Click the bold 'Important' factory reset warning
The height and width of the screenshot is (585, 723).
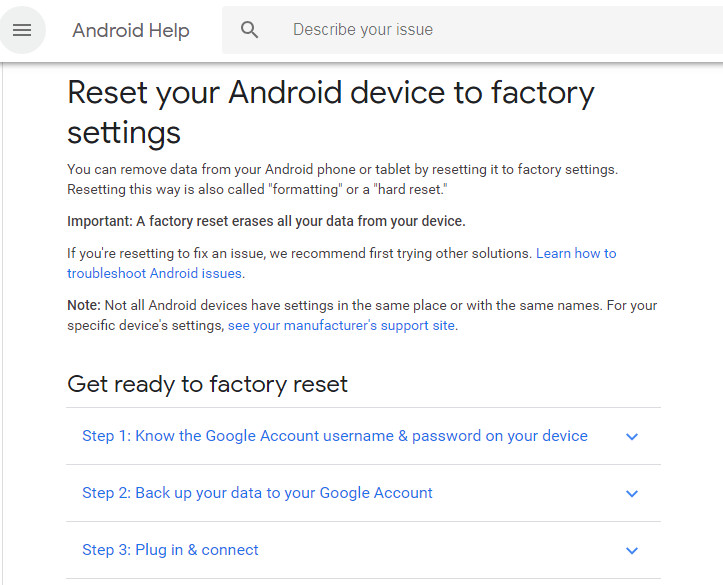coord(266,221)
